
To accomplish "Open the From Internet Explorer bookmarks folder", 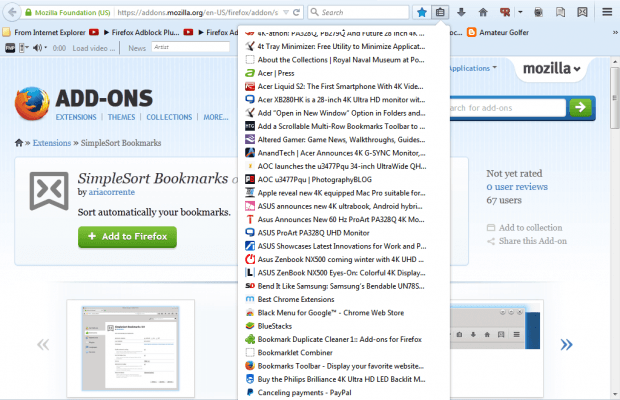I will tap(44, 32).
